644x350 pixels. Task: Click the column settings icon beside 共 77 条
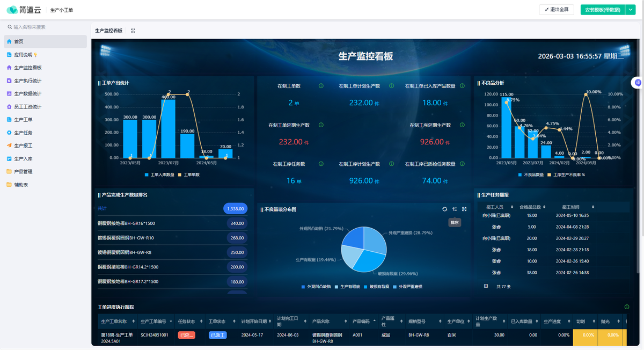pos(486,286)
